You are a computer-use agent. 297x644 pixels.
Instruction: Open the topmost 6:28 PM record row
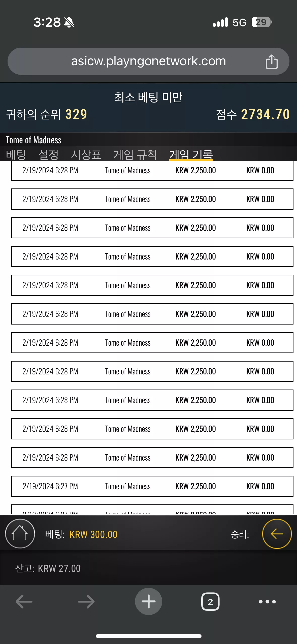(x=152, y=171)
